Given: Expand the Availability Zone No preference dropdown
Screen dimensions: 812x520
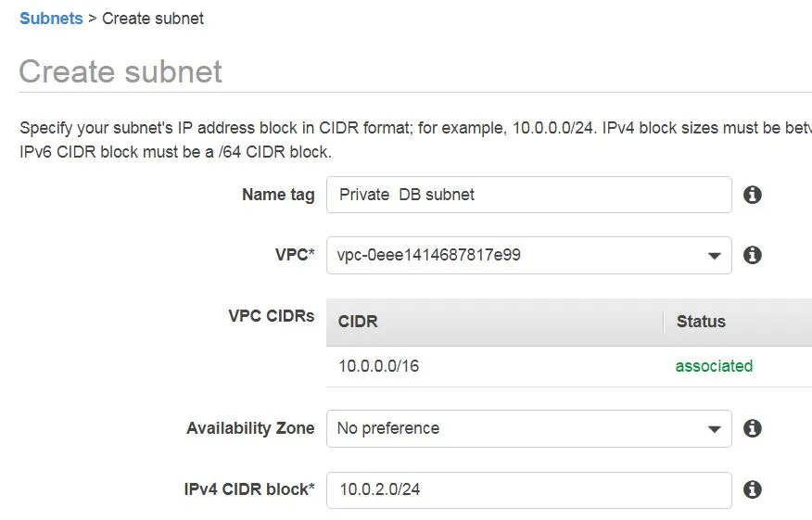Looking at the screenshot, I should click(528, 429).
